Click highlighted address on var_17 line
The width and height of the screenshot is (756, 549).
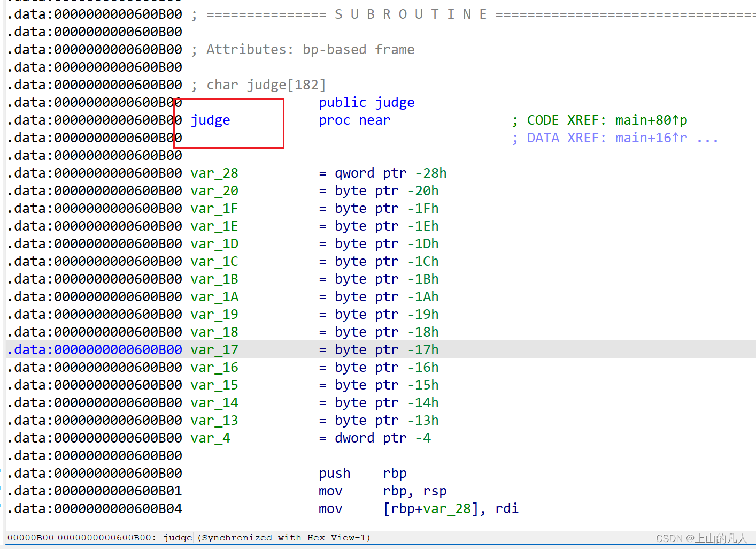(x=95, y=350)
